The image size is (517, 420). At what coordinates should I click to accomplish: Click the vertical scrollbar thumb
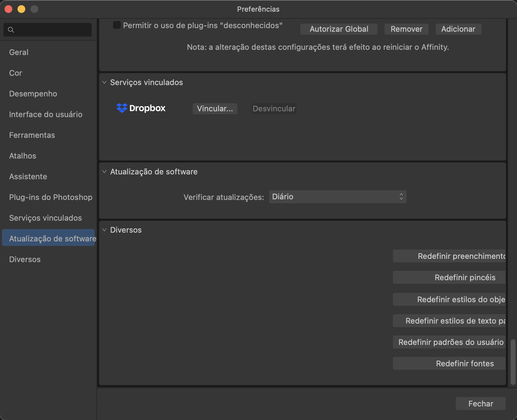[513, 362]
